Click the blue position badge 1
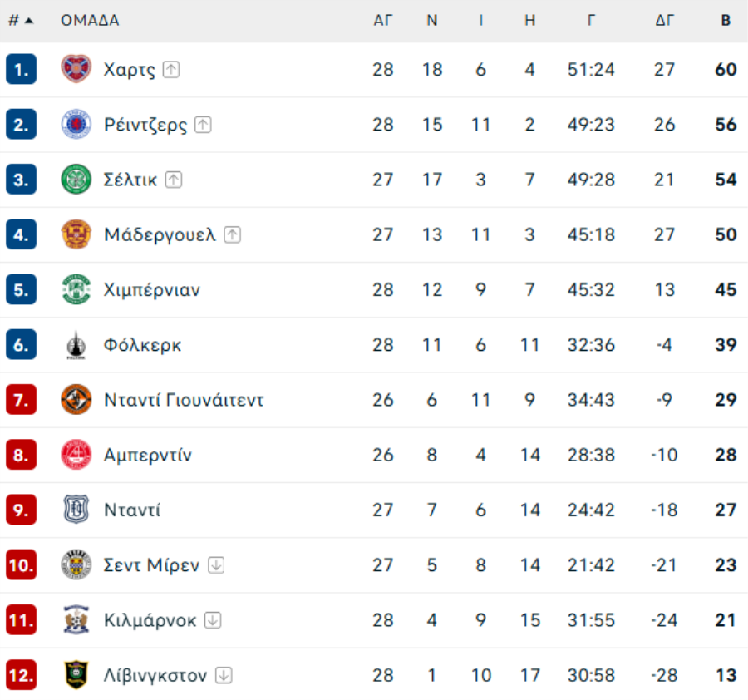Image resolution: width=748 pixels, height=700 pixels. pos(21,70)
